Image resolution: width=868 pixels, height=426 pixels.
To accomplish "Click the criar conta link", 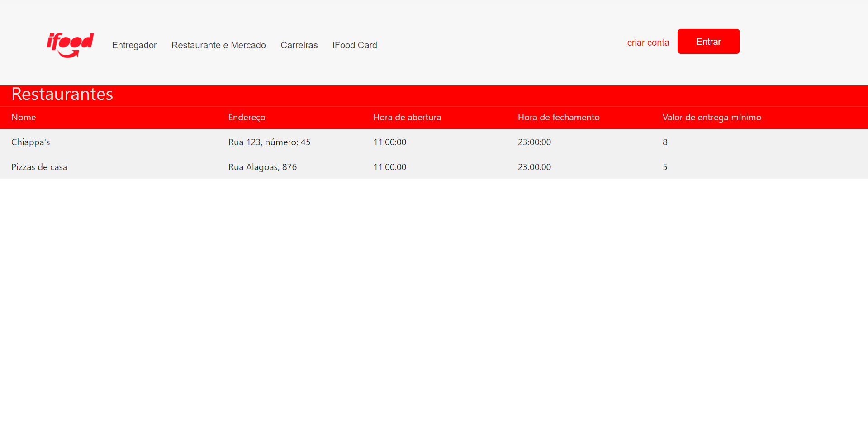I will [x=648, y=42].
